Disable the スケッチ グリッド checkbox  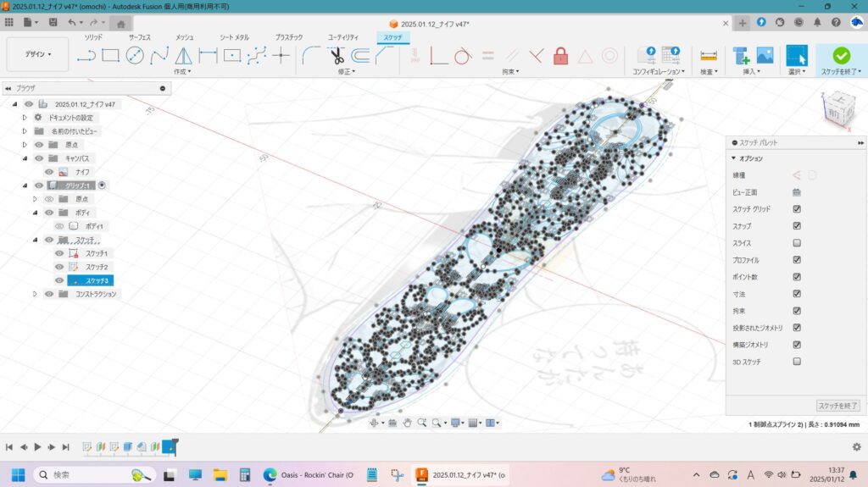[x=796, y=209]
